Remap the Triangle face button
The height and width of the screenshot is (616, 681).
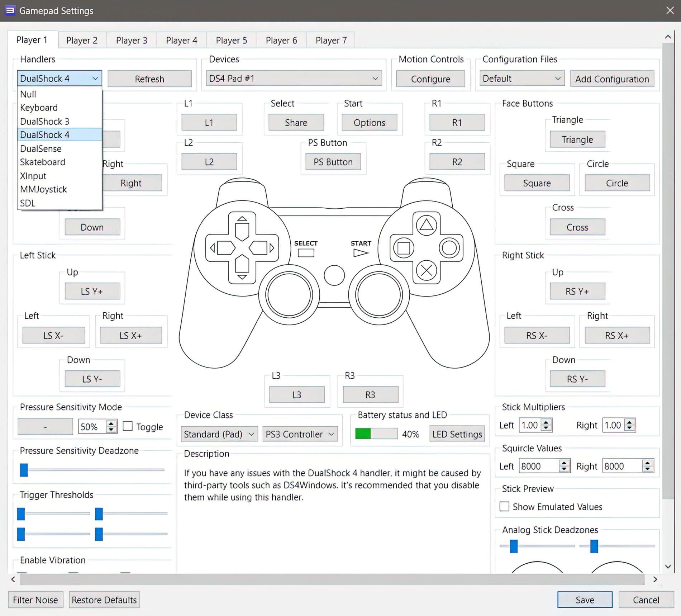[x=577, y=139]
